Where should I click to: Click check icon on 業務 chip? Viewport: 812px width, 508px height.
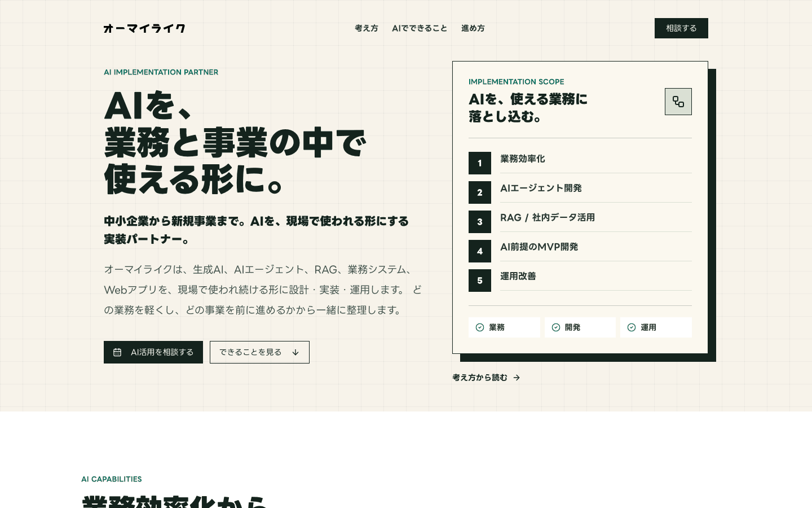pyautogui.click(x=480, y=327)
